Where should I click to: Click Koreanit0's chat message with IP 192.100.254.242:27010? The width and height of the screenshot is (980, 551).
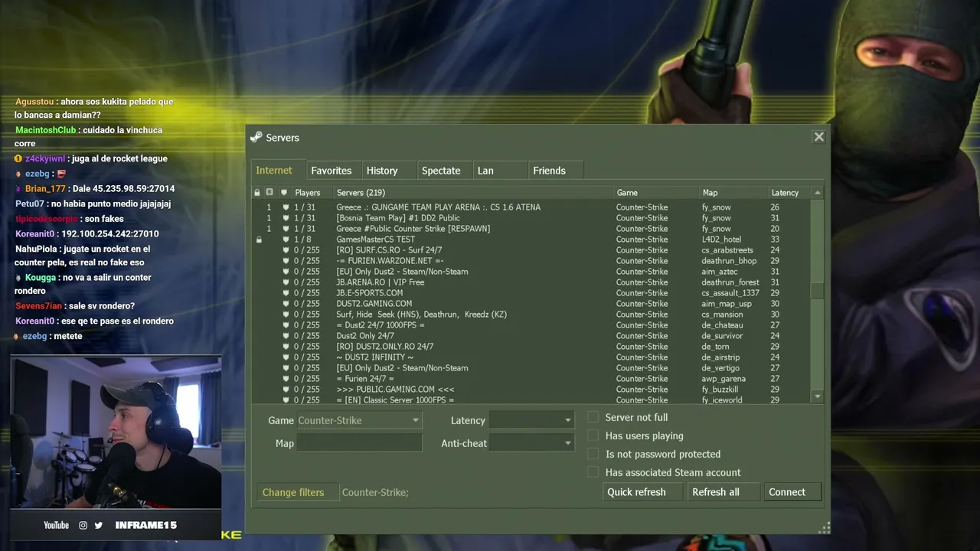point(87,233)
